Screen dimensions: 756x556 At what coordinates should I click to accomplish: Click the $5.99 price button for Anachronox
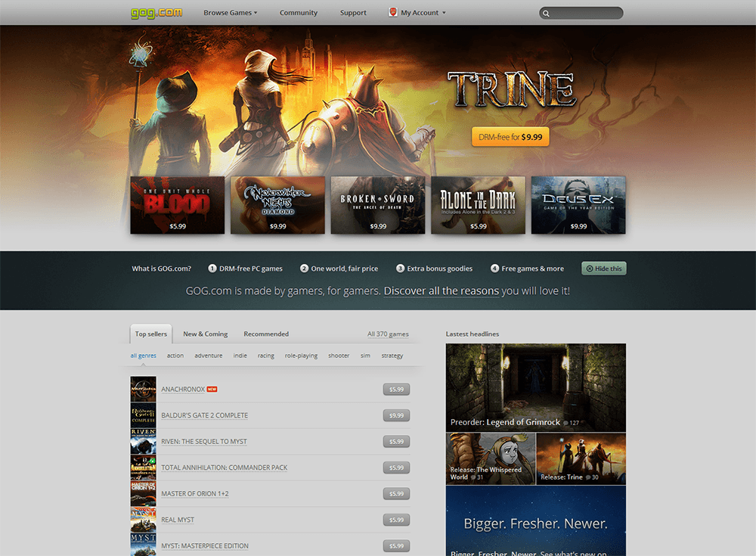[x=396, y=390]
